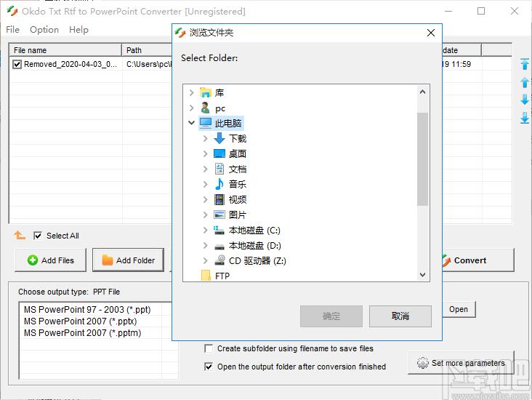Screen dimensions: 532x400
Task: Click the blue Downloads arrow icon
Action: pyautogui.click(x=219, y=138)
